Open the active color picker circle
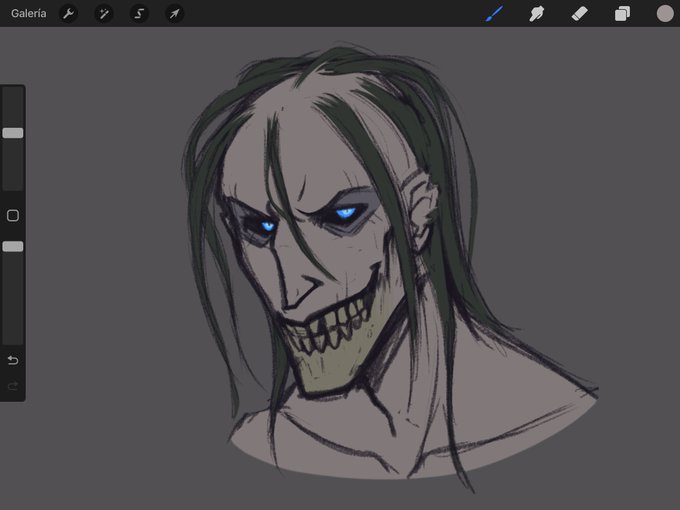The height and width of the screenshot is (510, 680). click(665, 13)
